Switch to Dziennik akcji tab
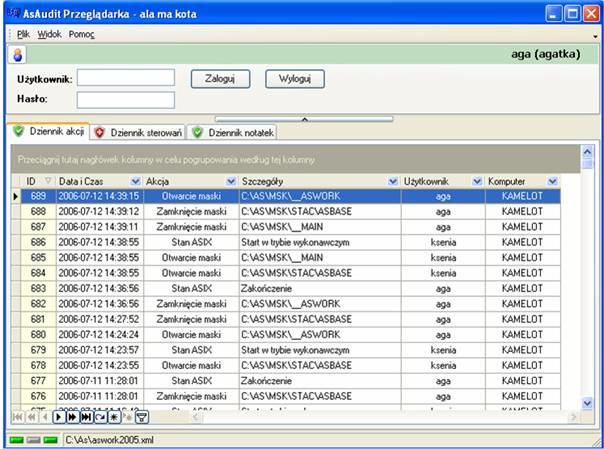This screenshot has width=604, height=449. pos(49,131)
